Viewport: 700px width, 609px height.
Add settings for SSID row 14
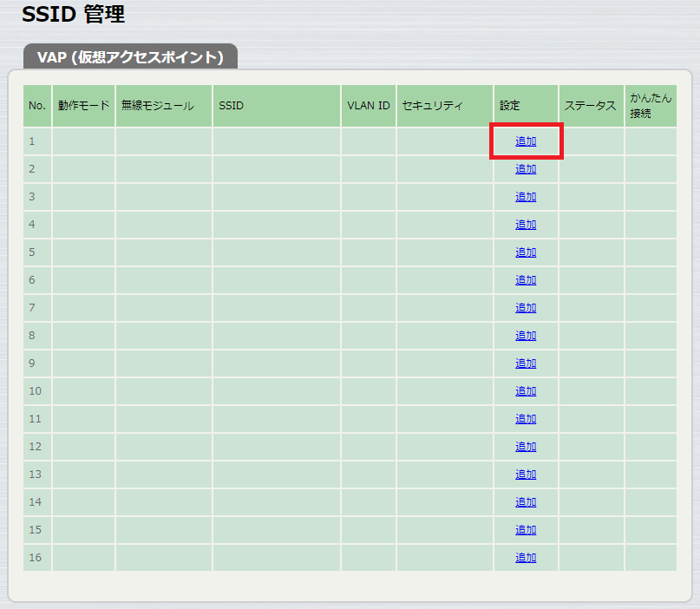525,501
